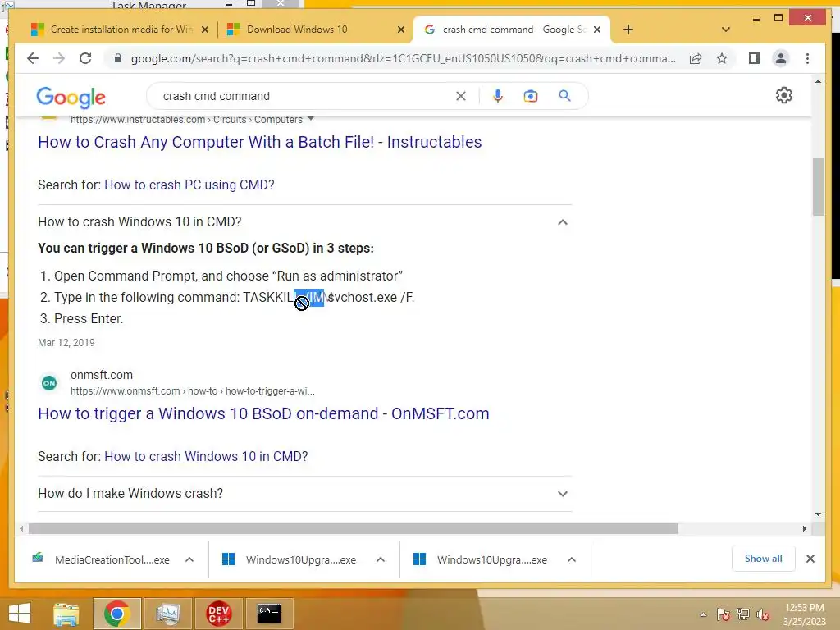Bookmark this page with the star

722,58
